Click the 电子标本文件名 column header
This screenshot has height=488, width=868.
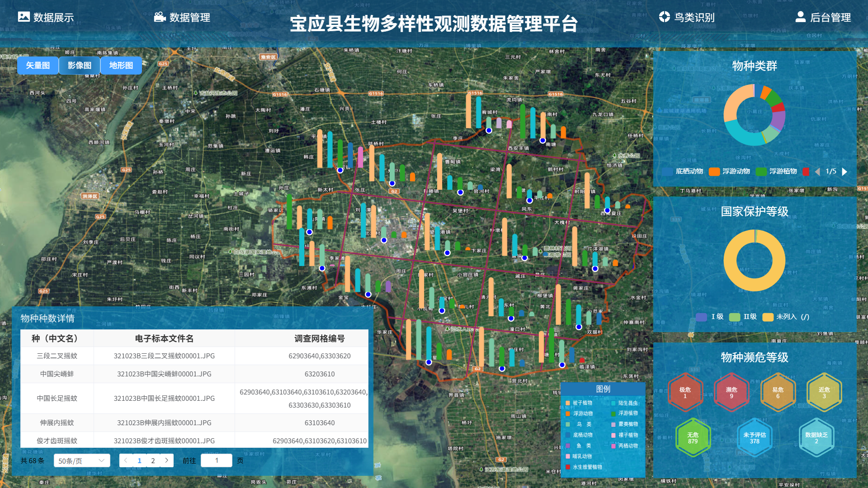point(164,338)
